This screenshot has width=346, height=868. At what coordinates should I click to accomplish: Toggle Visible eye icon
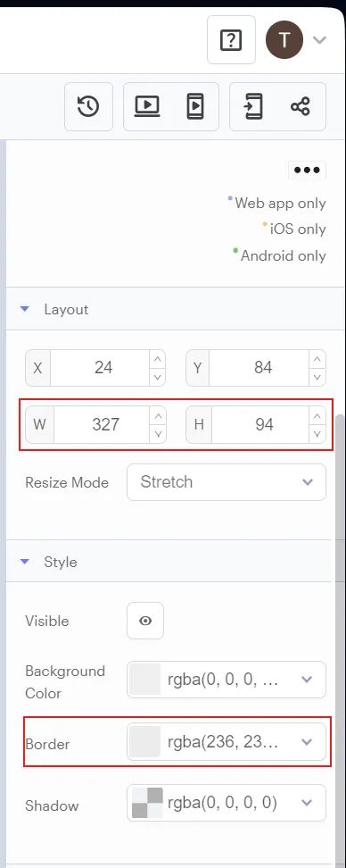145,621
